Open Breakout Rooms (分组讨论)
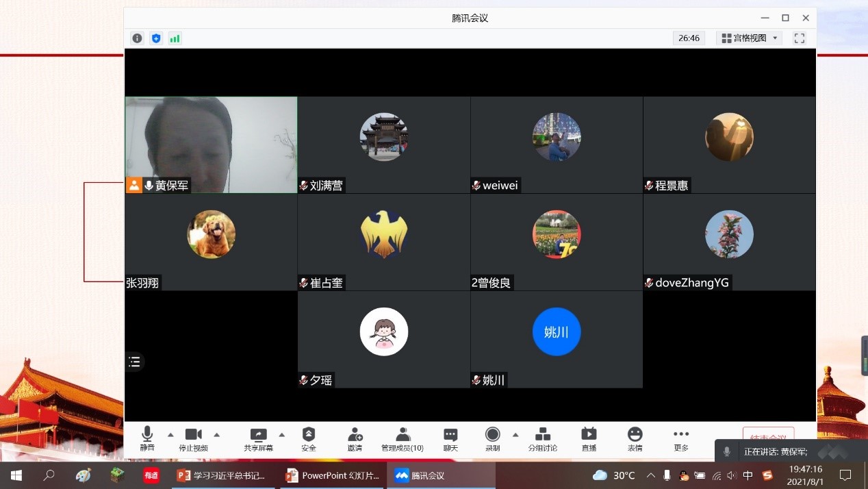Image resolution: width=868 pixels, height=489 pixels. pyautogui.click(x=542, y=438)
